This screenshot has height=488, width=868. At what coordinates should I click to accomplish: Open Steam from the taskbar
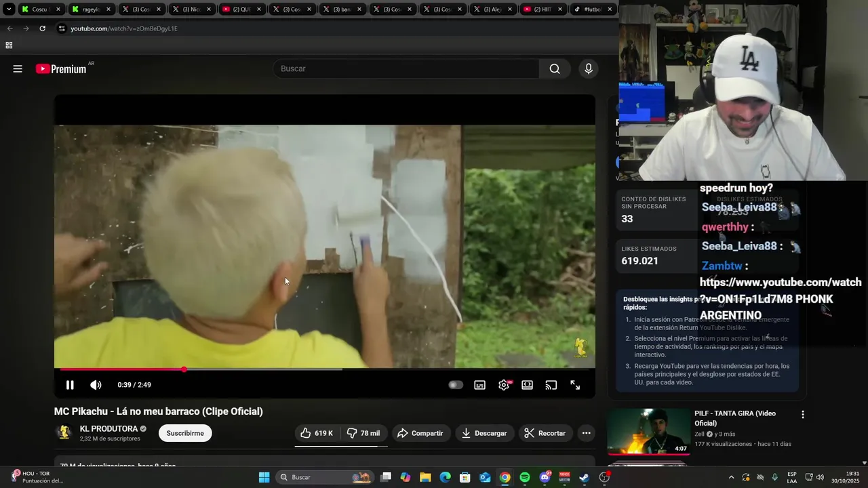pos(584,477)
